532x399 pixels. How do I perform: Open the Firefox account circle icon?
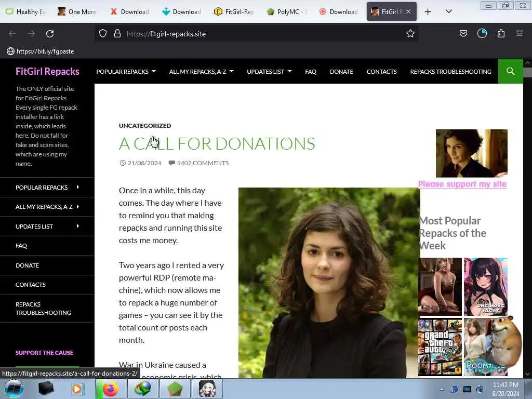point(482,33)
